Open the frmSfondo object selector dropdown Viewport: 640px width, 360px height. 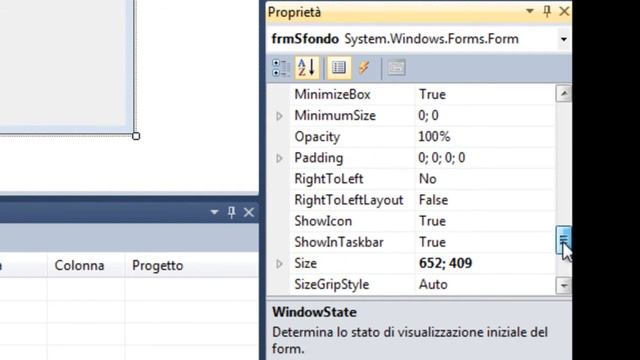point(564,39)
